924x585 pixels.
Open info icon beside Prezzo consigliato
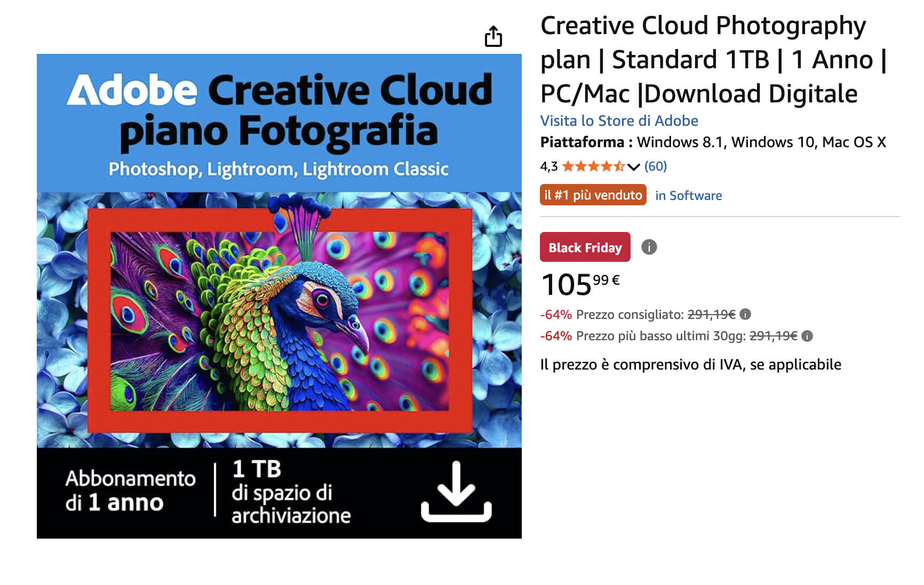tap(745, 314)
